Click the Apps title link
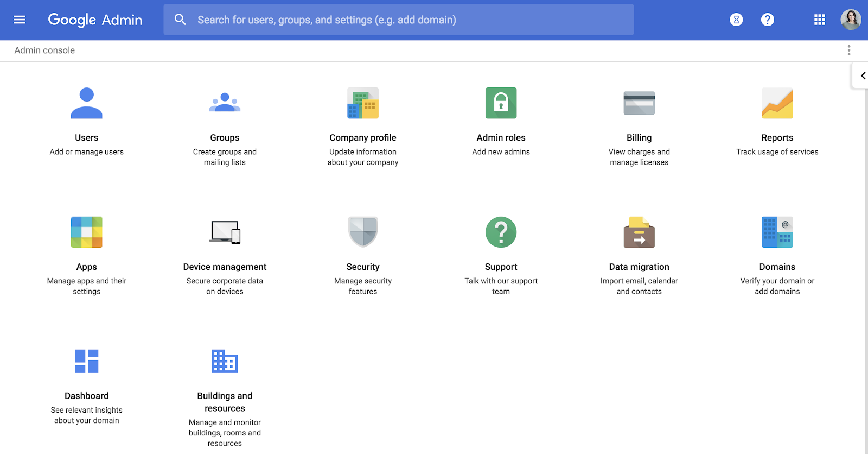Viewport: 868px width, 461px height. pyautogui.click(x=87, y=267)
